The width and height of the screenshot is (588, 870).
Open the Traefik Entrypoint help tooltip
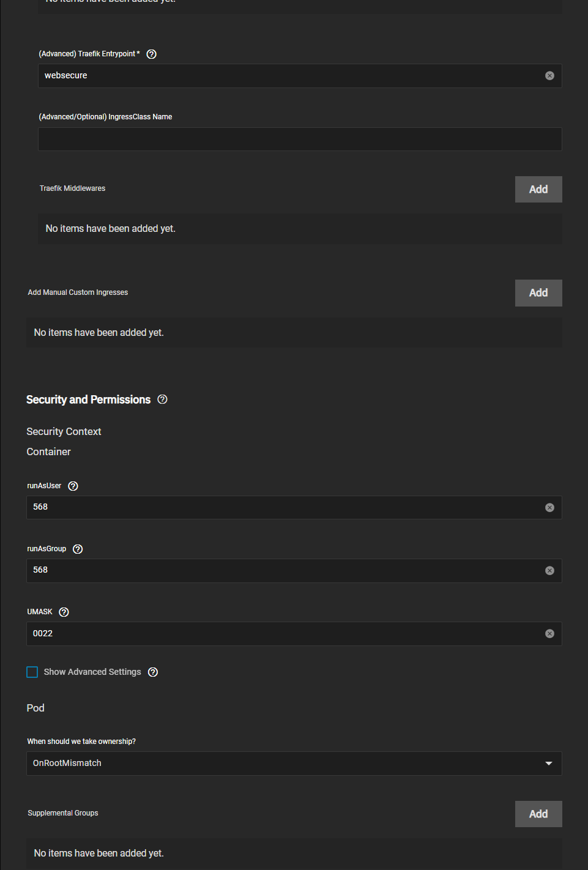(x=151, y=54)
